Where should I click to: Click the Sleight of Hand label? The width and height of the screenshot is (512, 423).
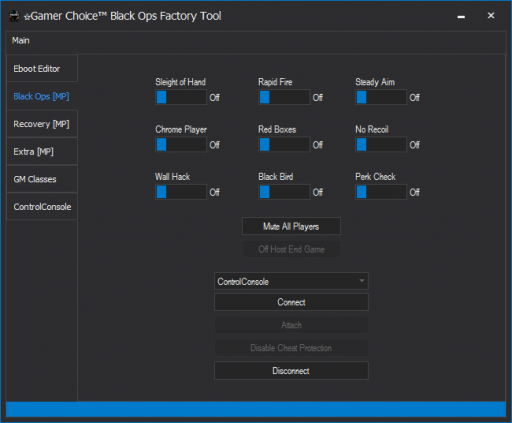click(180, 82)
